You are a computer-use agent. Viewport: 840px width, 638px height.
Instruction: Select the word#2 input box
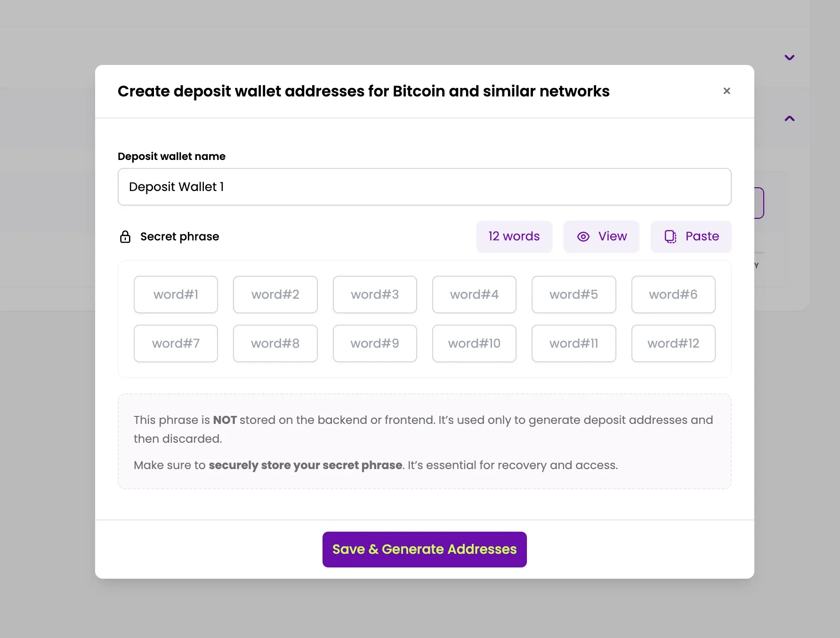tap(275, 295)
